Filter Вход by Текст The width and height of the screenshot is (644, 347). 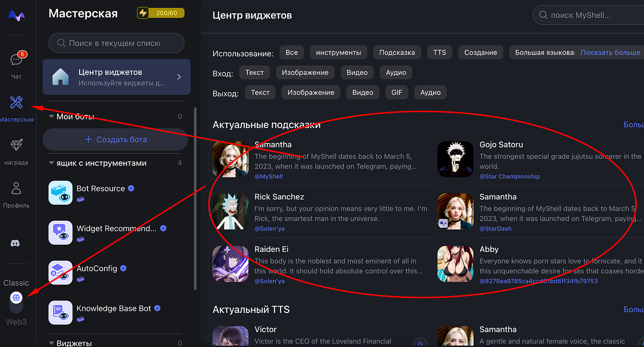click(254, 72)
